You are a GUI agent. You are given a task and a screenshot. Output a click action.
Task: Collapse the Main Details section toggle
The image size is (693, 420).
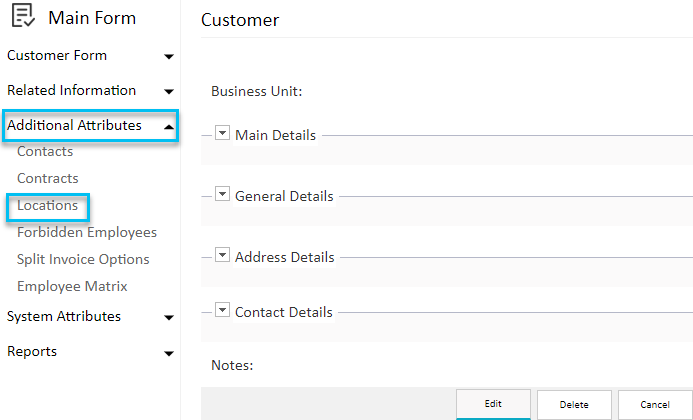pos(222,132)
